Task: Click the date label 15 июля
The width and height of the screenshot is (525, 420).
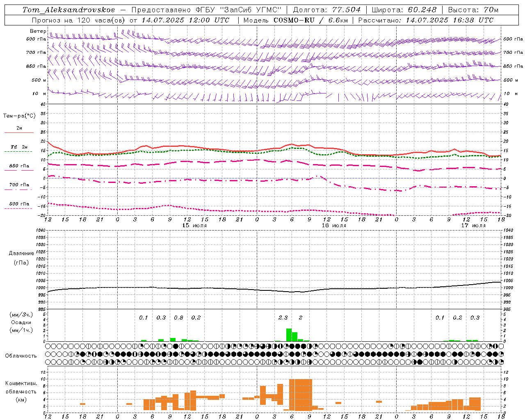Action: point(194,226)
